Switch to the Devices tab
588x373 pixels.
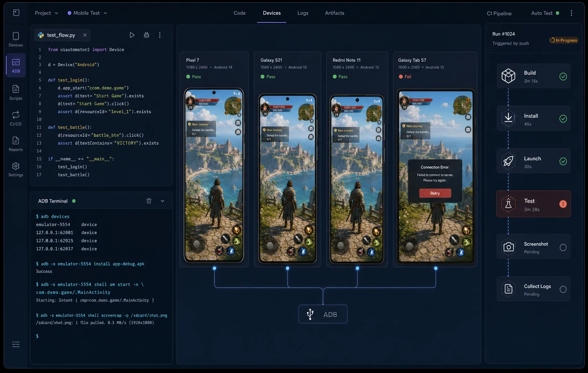[x=272, y=13]
